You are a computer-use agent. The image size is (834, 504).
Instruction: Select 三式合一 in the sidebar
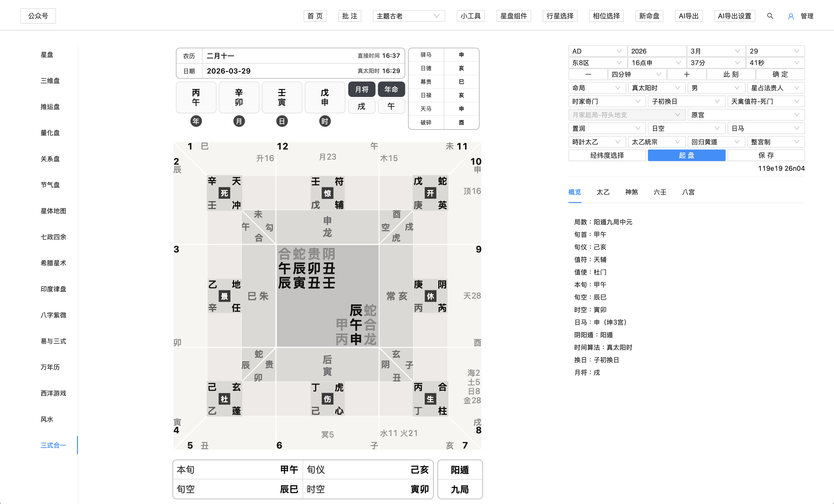(x=53, y=445)
